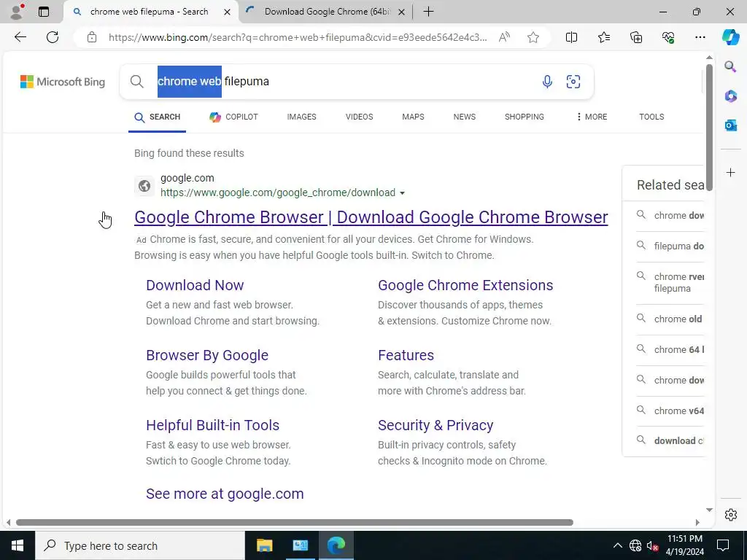
Task: Activate Read aloud icon in address bar
Action: [504, 37]
